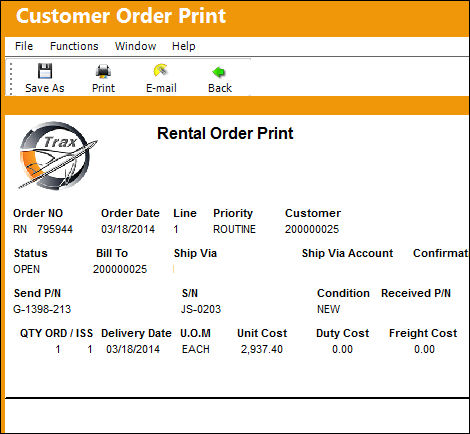Click the Delivery Date label
The image size is (470, 434).
(136, 333)
